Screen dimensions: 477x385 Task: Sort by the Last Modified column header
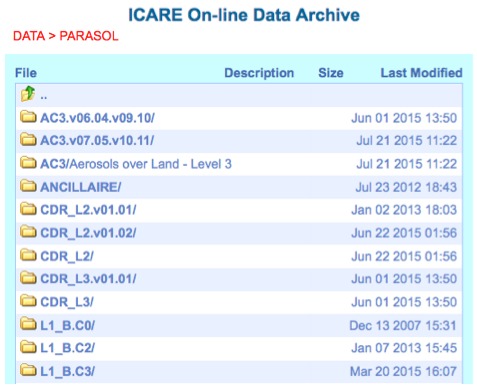tap(421, 73)
